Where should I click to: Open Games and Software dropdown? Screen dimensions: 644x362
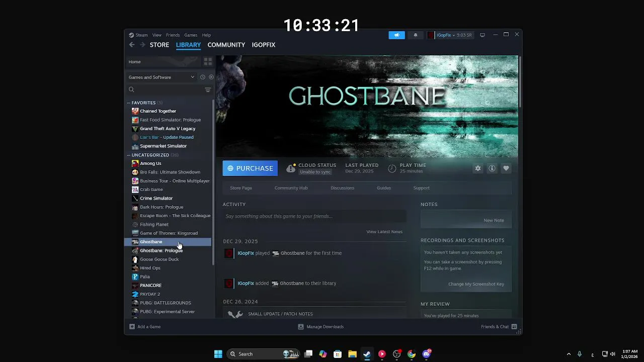click(x=161, y=77)
